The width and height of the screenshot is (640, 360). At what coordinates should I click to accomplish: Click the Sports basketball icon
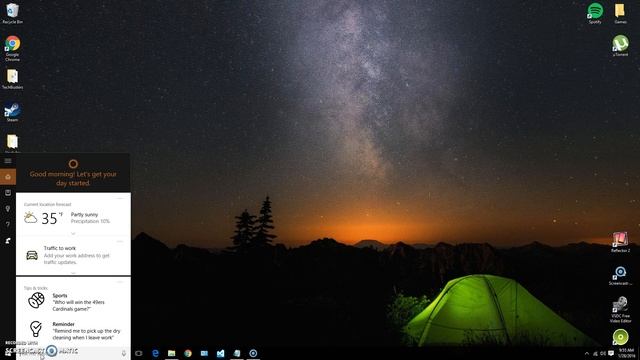click(36, 300)
